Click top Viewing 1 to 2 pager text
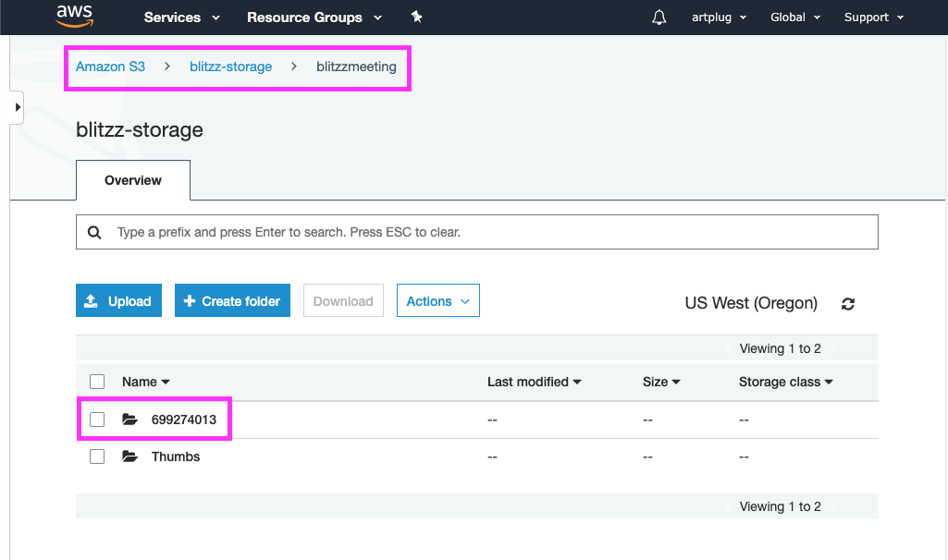This screenshot has width=948, height=560. [x=780, y=348]
